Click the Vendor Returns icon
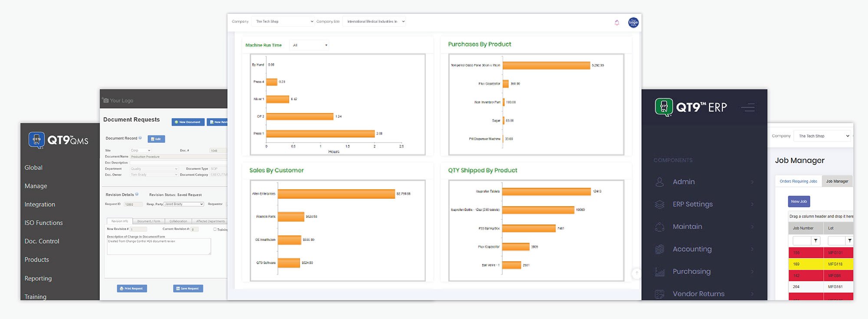Screen dimensions: 868x319 [x=660, y=294]
